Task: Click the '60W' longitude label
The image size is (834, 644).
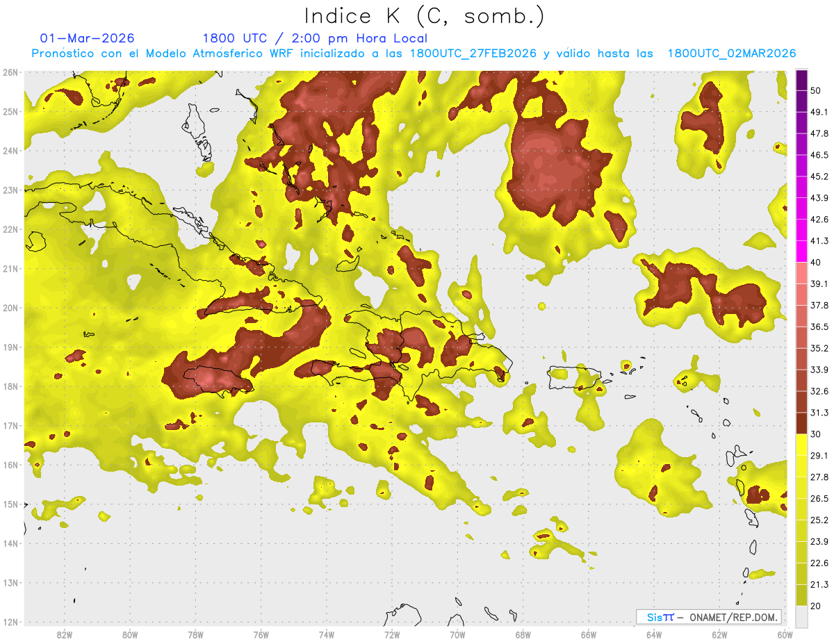Action: (x=785, y=634)
